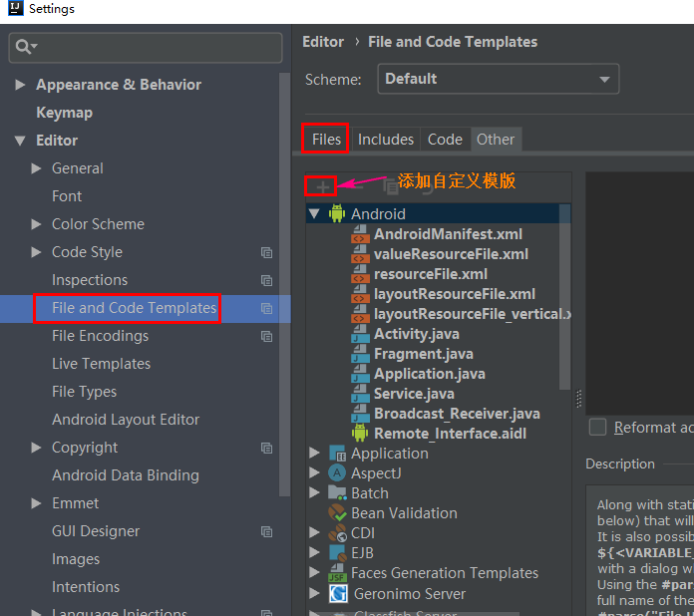Click project-level icon next to GUI Designer
Image resolution: width=694 pixels, height=616 pixels.
pos(266,531)
